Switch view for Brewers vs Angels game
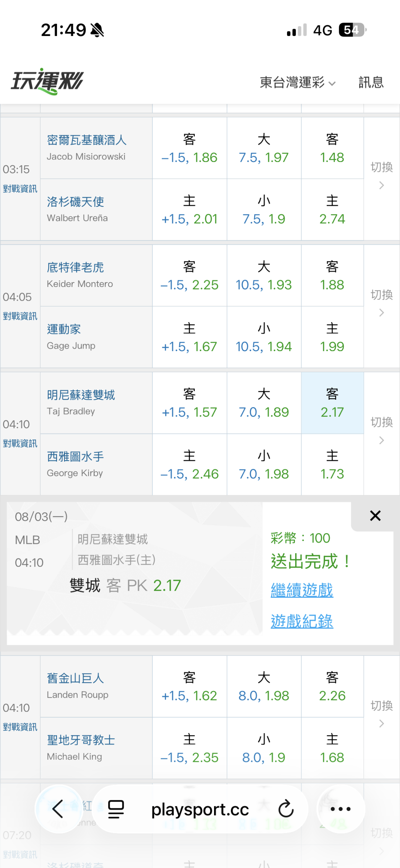The height and width of the screenshot is (868, 400). [x=381, y=175]
